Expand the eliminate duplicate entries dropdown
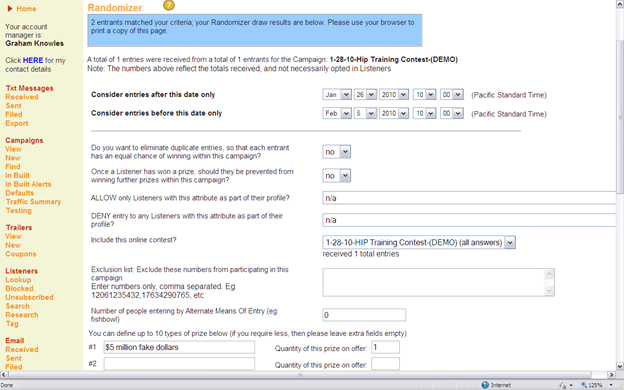624x390 pixels. (337, 152)
